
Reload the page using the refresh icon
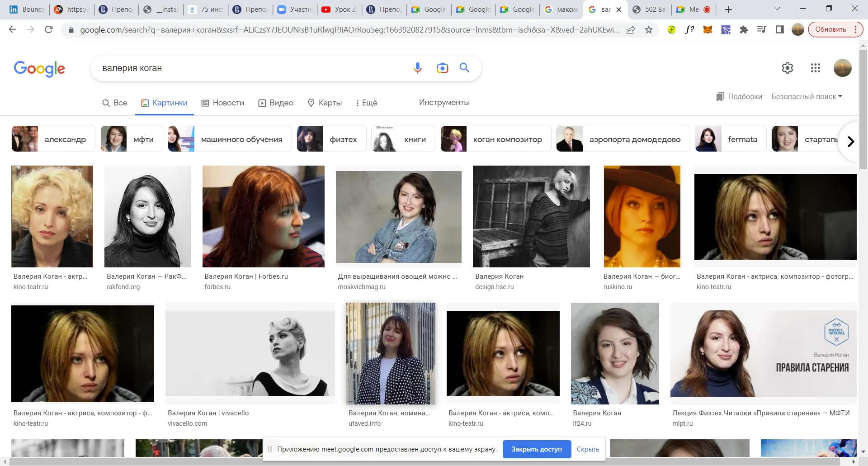pyautogui.click(x=49, y=30)
